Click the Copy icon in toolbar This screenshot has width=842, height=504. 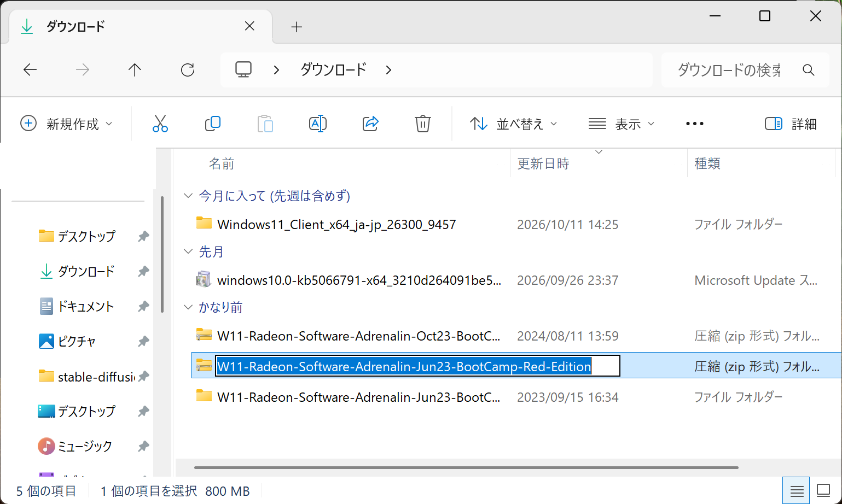click(212, 124)
